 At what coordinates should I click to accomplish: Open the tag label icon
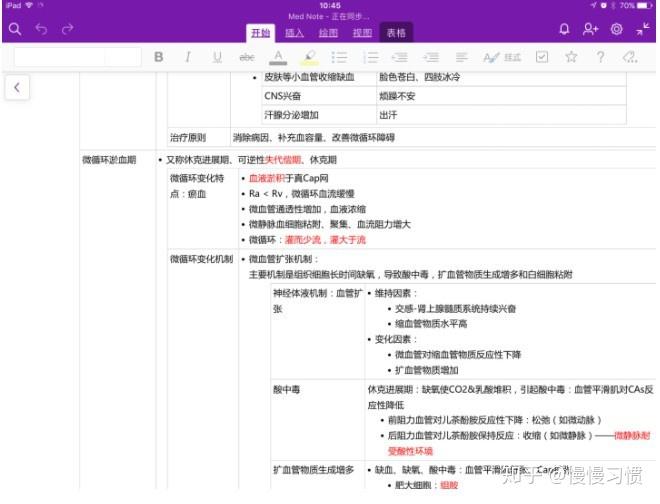coord(630,57)
